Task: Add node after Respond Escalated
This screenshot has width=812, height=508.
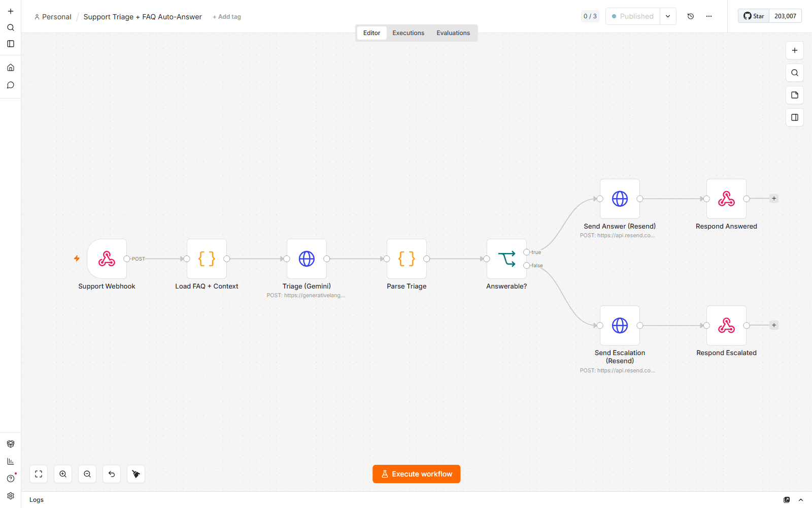Action: pos(774,325)
